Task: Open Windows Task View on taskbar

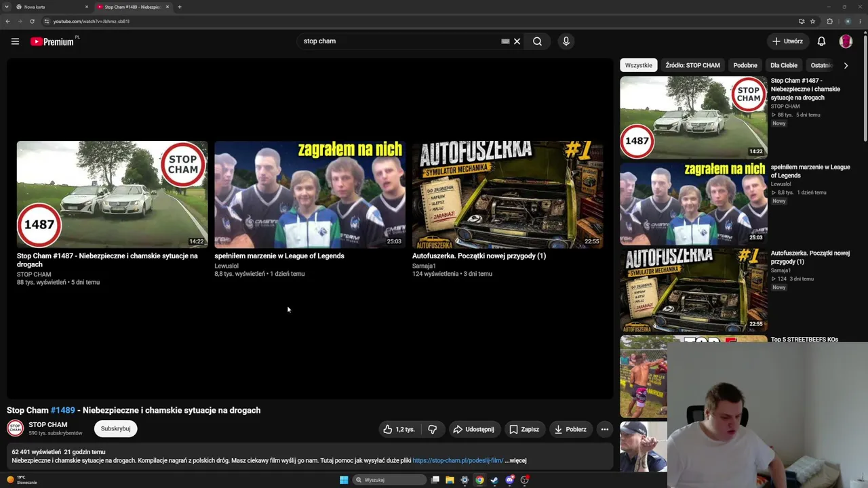Action: click(x=435, y=480)
